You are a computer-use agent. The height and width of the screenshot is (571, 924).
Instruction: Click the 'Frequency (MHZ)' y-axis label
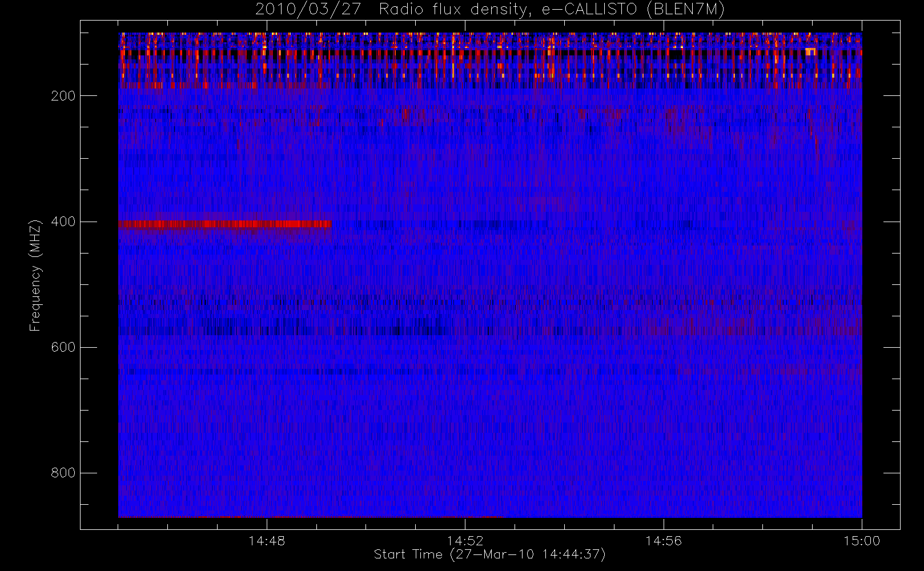(x=35, y=275)
